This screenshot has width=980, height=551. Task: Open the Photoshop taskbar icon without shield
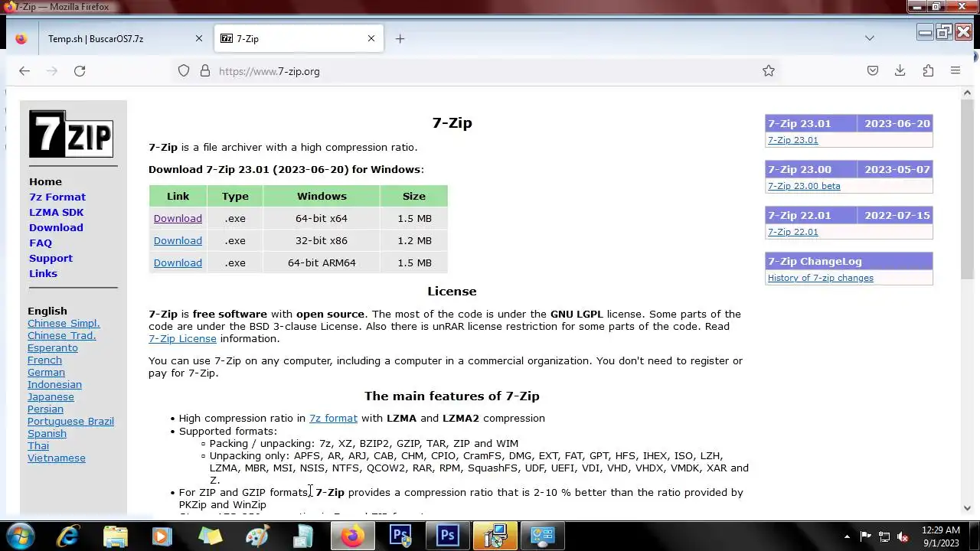[448, 536]
